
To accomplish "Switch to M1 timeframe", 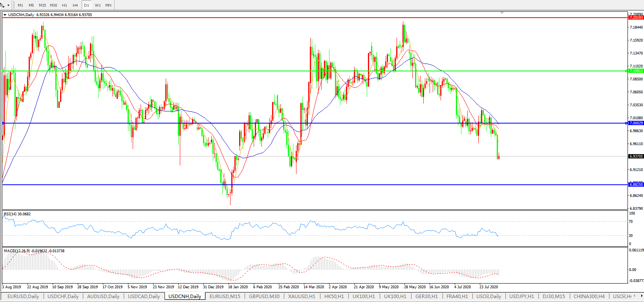I will coord(20,5).
